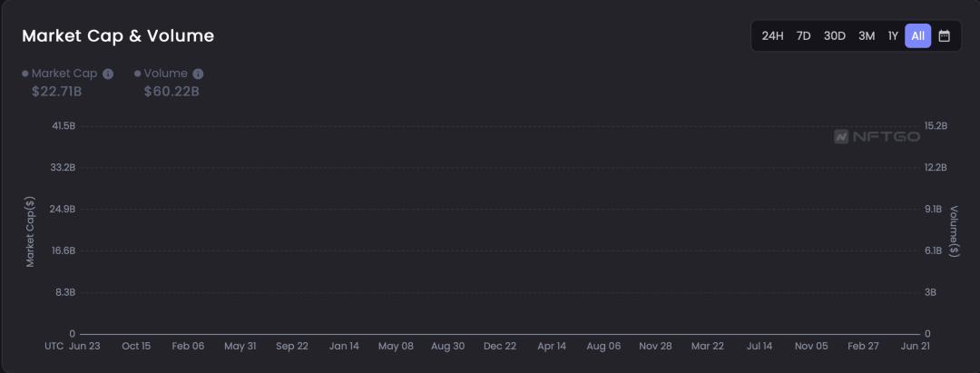
Task: Click the Volume legend label
Action: [166, 74]
